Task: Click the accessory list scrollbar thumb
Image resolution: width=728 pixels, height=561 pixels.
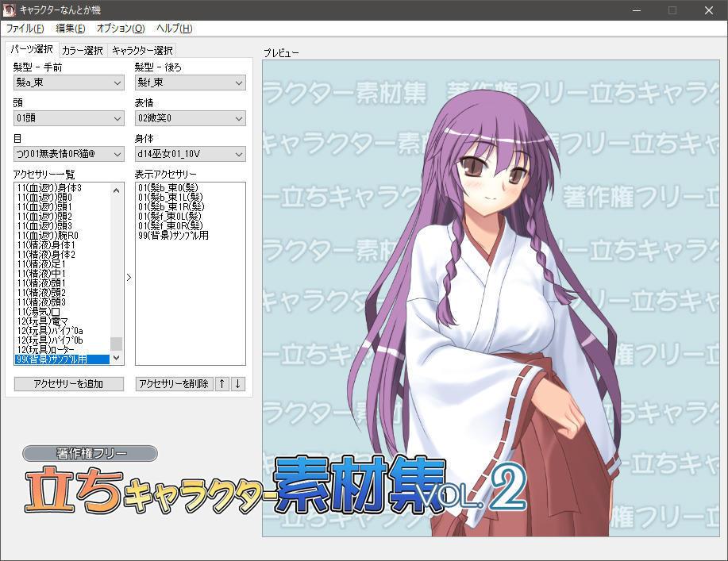Action: click(117, 344)
